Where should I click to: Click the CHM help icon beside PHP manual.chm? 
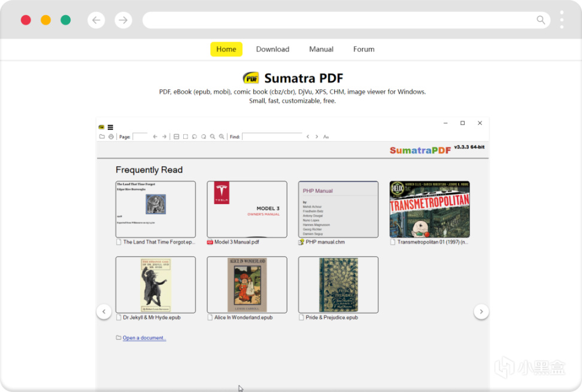coord(301,242)
